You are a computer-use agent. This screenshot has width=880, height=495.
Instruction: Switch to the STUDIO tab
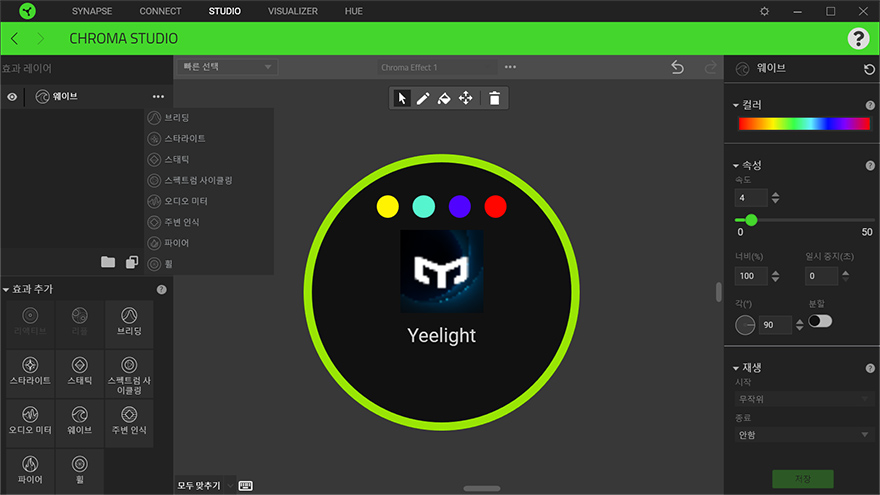(x=224, y=11)
